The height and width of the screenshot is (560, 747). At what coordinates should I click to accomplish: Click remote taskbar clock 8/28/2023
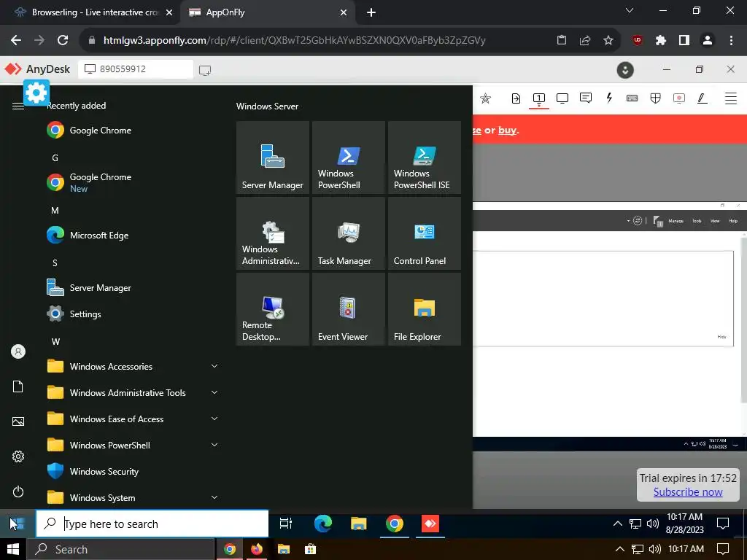684,523
